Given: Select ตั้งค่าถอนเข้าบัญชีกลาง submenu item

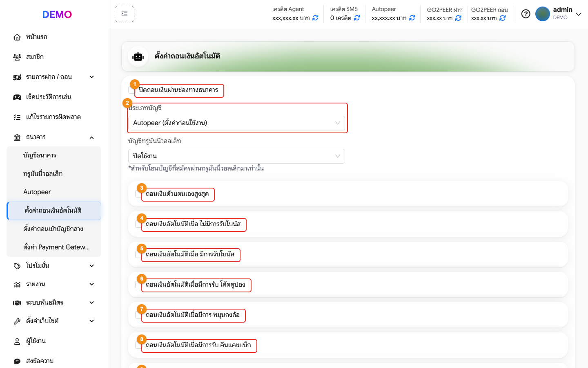Looking at the screenshot, I should coord(54,229).
